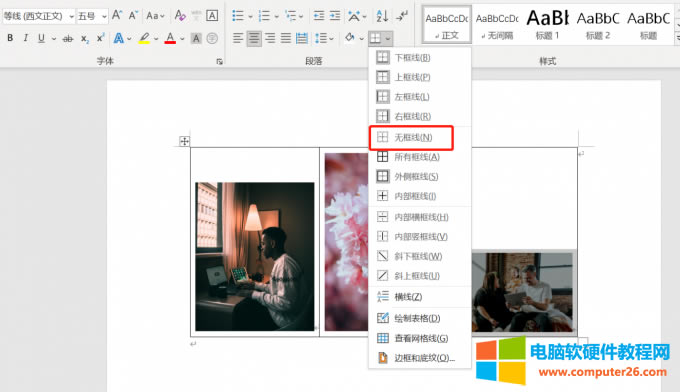Expand the font size dropdown
680x392 pixels.
(x=104, y=16)
